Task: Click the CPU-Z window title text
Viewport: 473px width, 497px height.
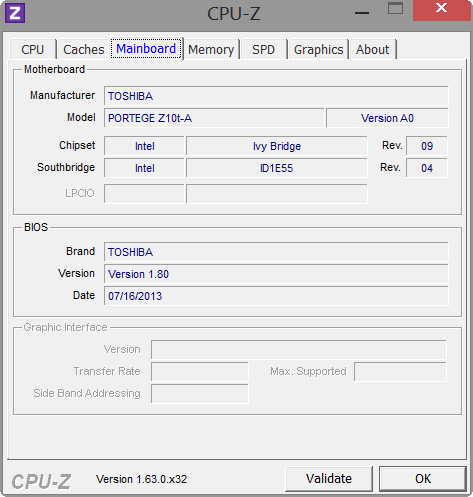Action: (x=234, y=14)
